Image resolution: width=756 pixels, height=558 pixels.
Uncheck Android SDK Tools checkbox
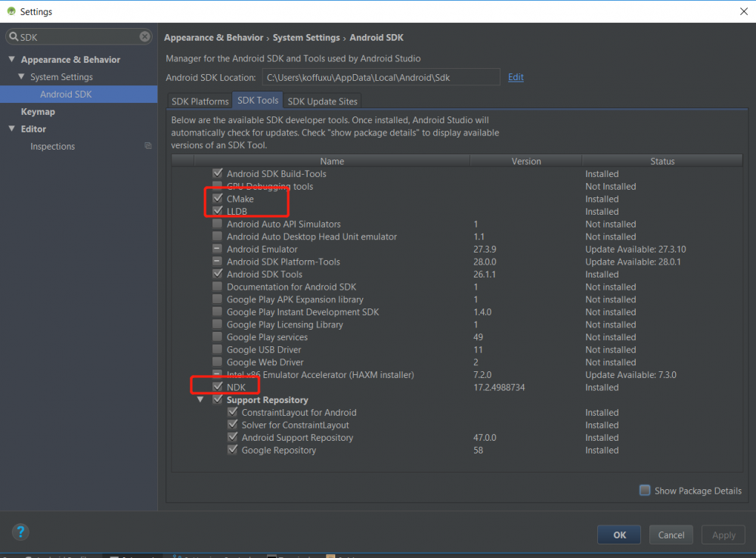pos(218,274)
